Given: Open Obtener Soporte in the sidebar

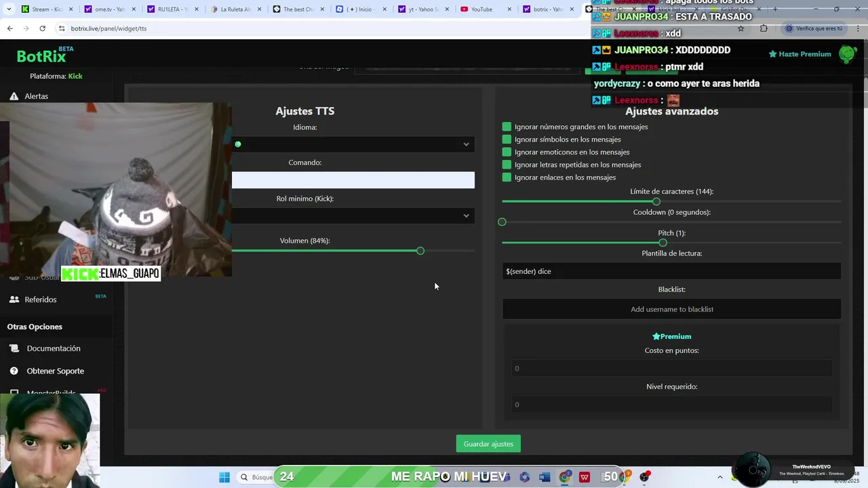Looking at the screenshot, I should click(x=55, y=371).
